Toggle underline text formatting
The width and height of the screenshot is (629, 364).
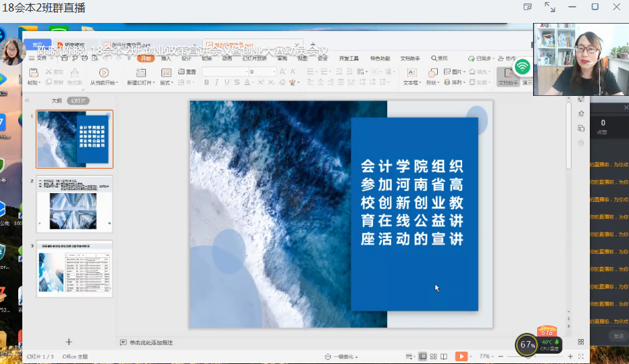point(226,82)
